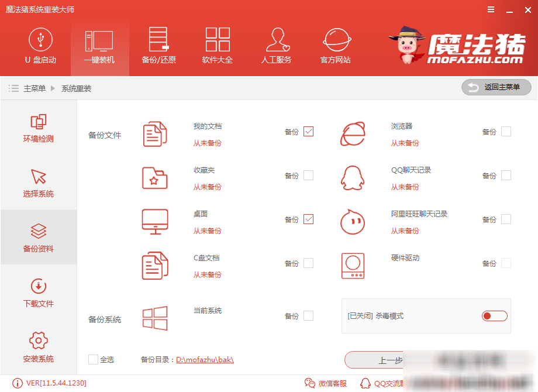This screenshot has height=392, width=538.
Task: Open the backup directory link D:\mofazhu\bak\
Action: point(206,359)
